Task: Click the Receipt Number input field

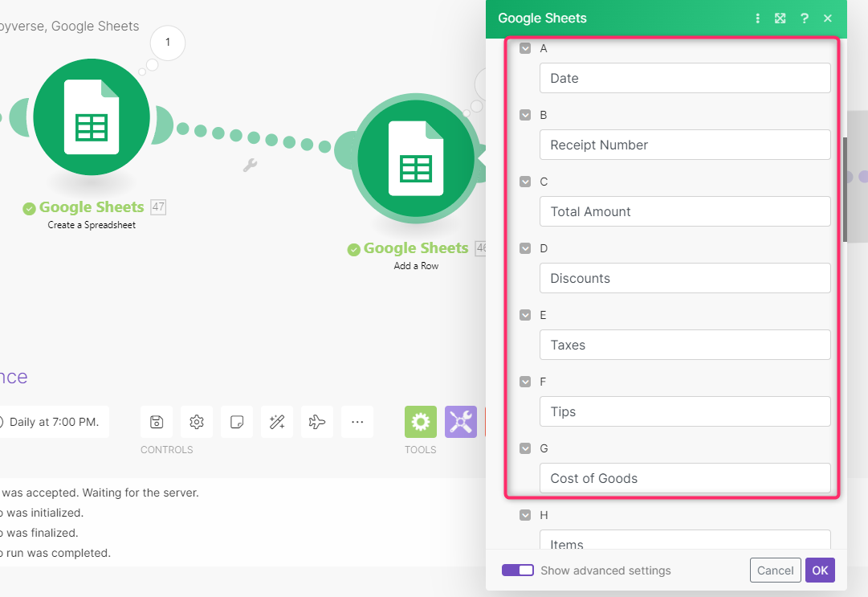Action: [x=685, y=145]
